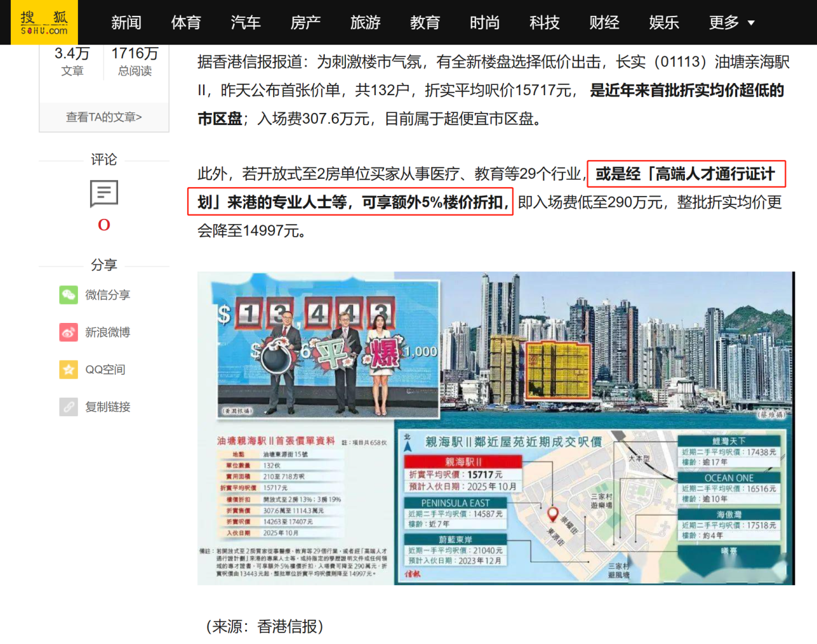Click the 微信分享 text link

(x=108, y=295)
